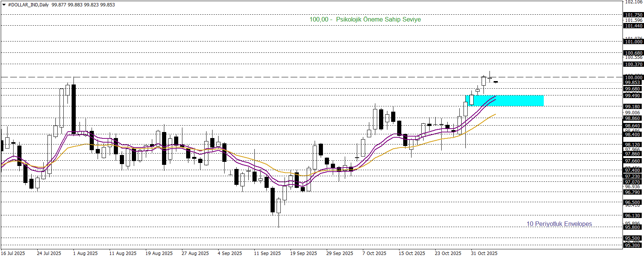Click the 100.370 price level label
The width and height of the screenshot is (644, 258).
(633, 64)
